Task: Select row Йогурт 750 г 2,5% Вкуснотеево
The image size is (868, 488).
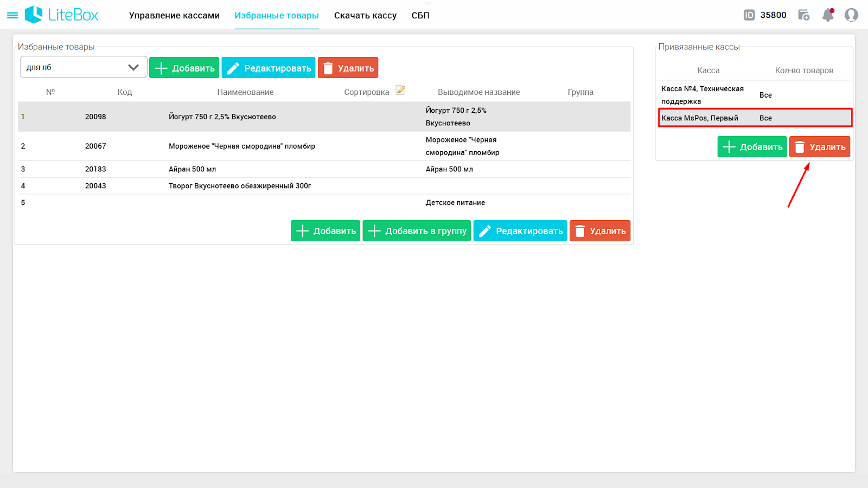Action: click(x=324, y=117)
